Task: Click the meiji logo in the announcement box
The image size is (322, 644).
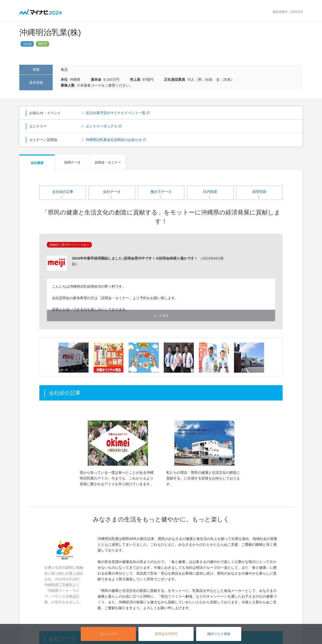Action: point(57,263)
